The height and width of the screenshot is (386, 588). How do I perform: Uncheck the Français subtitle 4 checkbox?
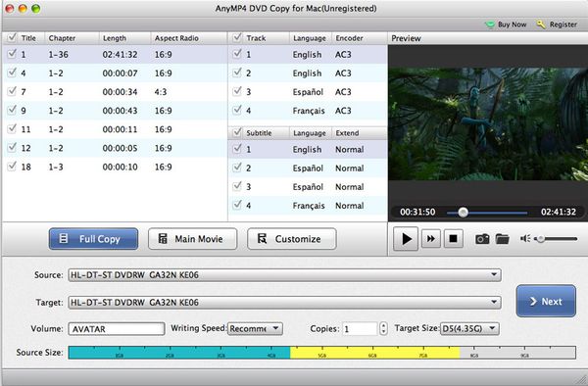[237, 205]
